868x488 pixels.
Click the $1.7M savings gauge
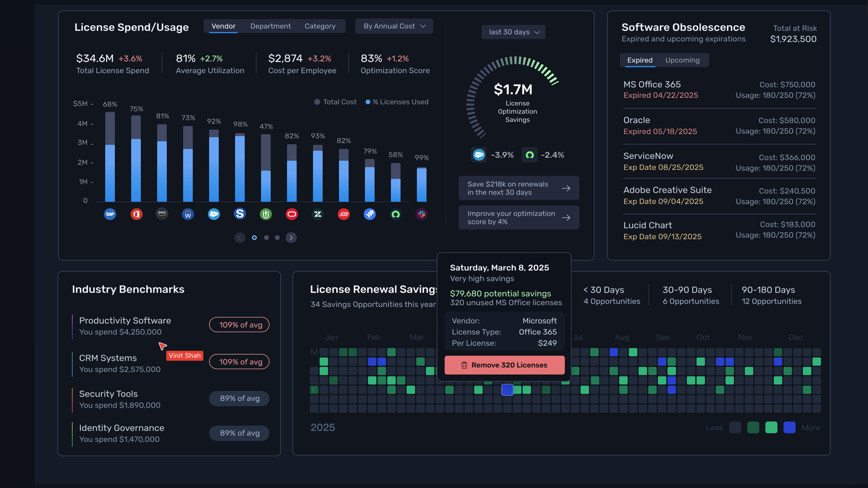[513, 98]
